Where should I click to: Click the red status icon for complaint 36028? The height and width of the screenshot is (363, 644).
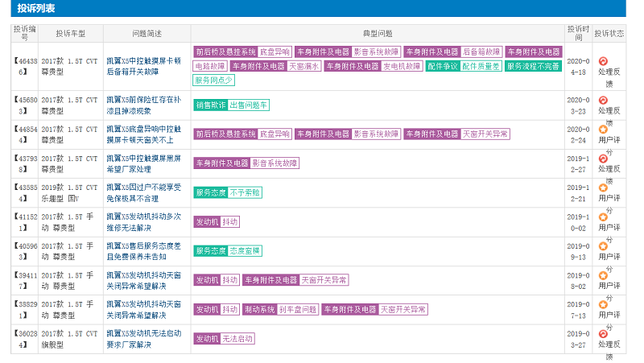pos(603,333)
